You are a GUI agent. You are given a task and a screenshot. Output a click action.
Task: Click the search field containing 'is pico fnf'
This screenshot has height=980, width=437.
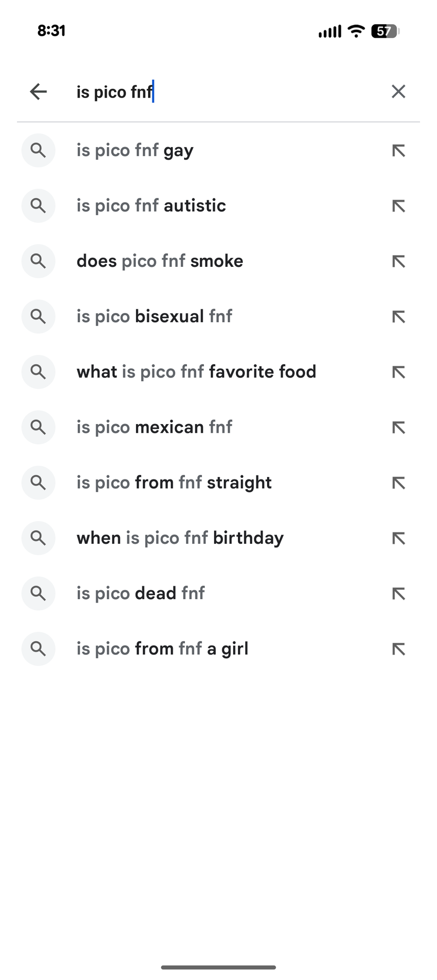(x=218, y=92)
